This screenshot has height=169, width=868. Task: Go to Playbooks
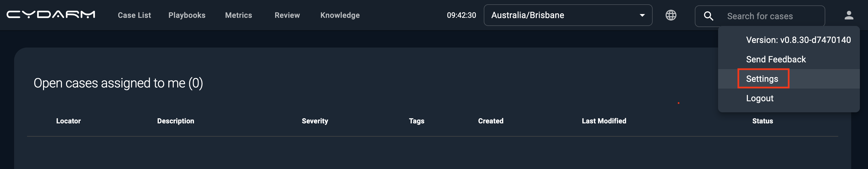coord(187,15)
